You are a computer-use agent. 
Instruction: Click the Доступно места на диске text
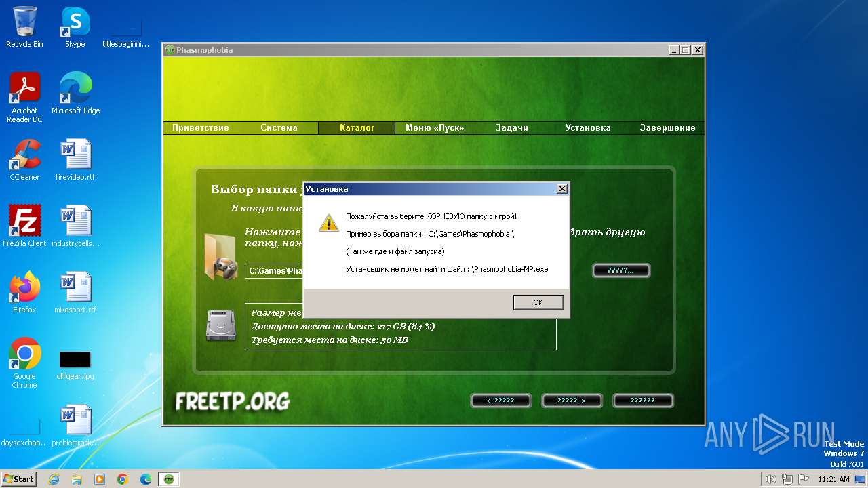(x=343, y=327)
